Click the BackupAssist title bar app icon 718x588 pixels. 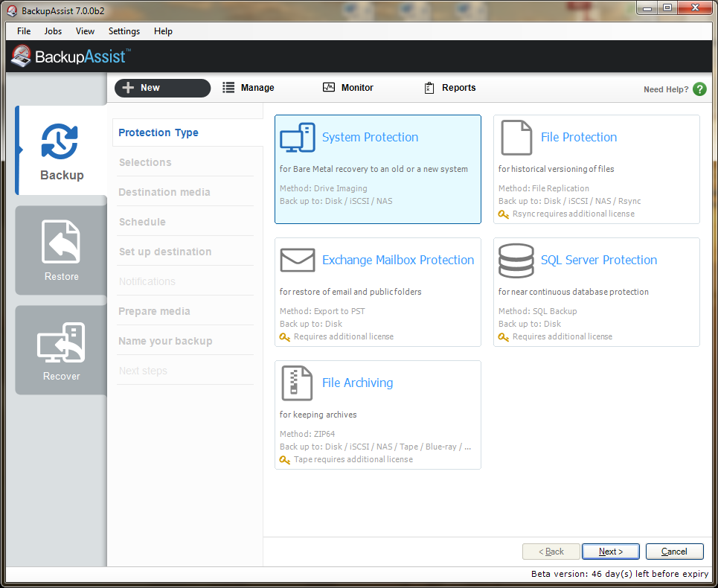click(12, 10)
